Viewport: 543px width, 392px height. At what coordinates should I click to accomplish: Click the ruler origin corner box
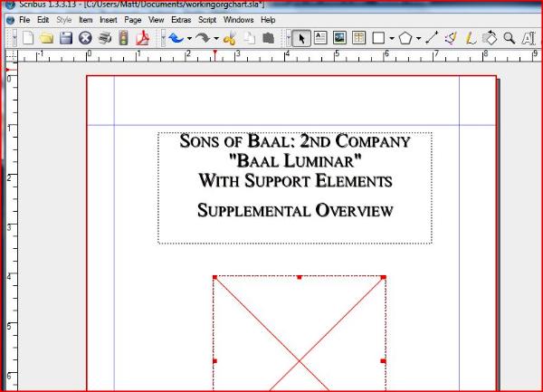[11, 55]
